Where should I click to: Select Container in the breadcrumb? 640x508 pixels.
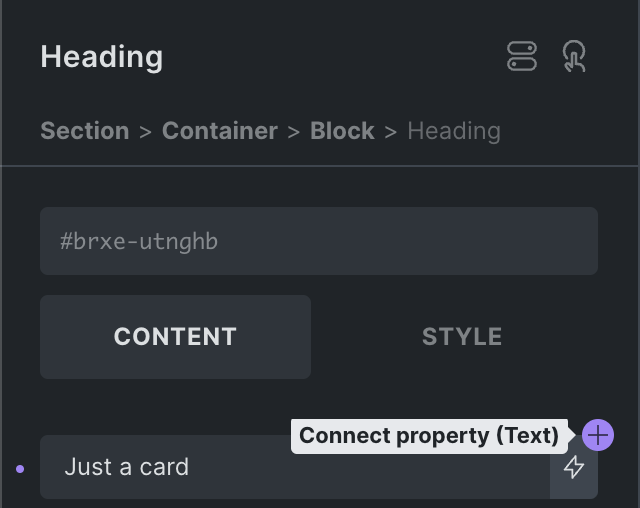(x=220, y=131)
